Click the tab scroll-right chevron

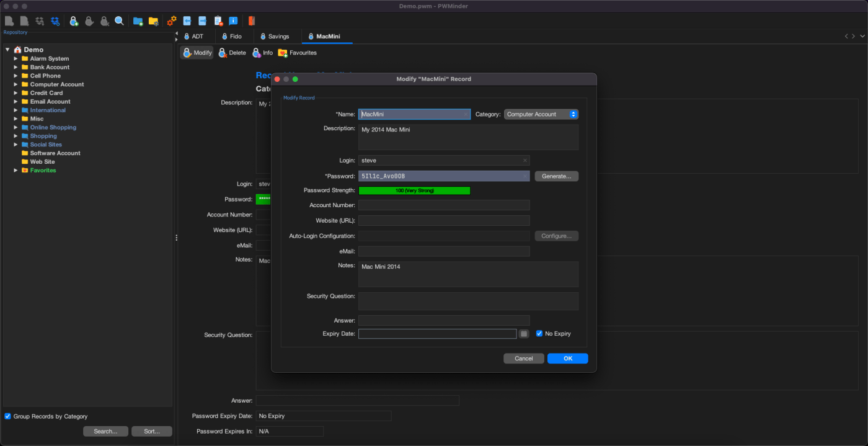click(854, 37)
